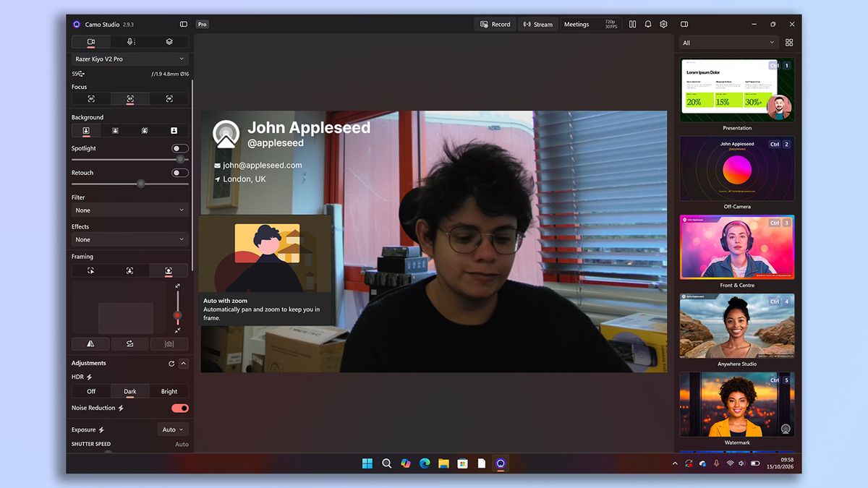This screenshot has height=488, width=868.
Task: Choose the second Background portrait blur icon
Action: [115, 131]
